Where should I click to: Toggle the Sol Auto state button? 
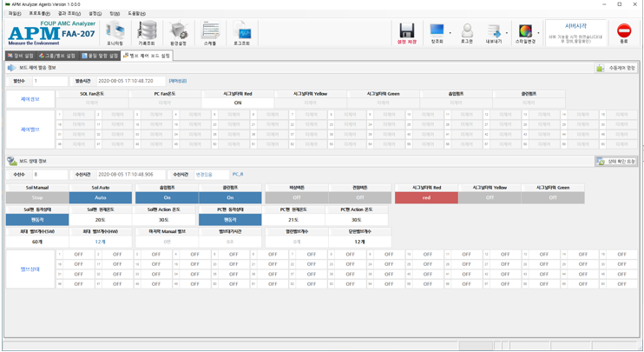click(101, 197)
